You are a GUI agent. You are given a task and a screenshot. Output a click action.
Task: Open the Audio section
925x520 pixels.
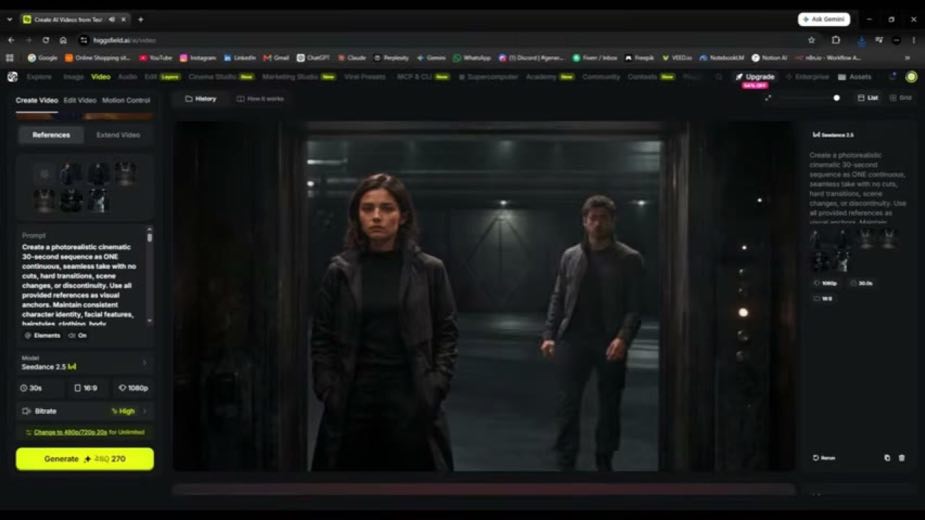[127, 77]
